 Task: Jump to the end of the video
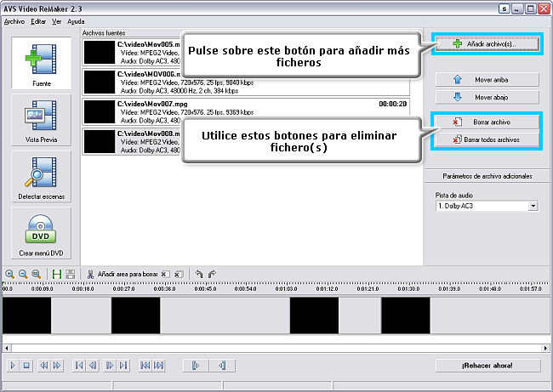(x=123, y=365)
